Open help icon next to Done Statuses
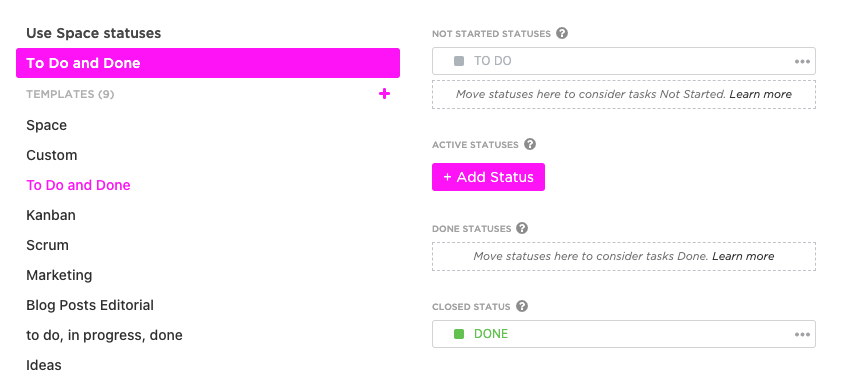The image size is (849, 389). coord(522,228)
